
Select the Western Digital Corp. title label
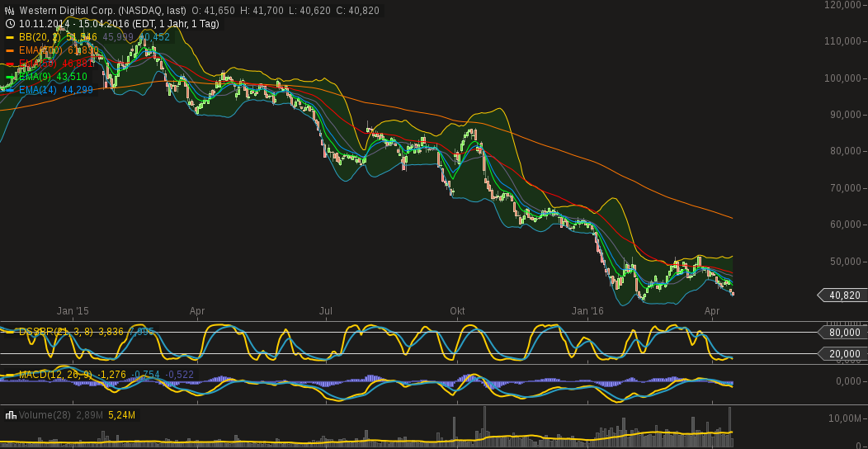[102, 11]
